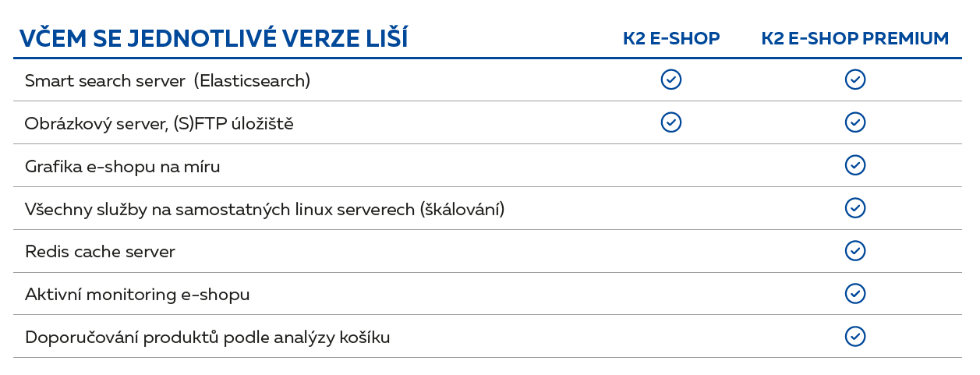
Task: Click the Redis cache server label
Action: point(100,252)
